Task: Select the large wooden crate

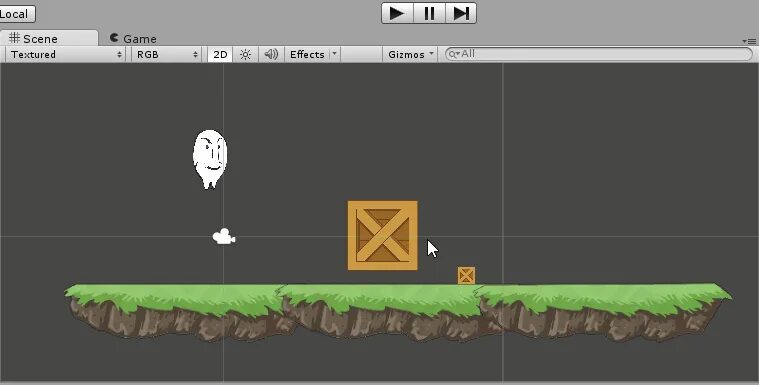Action: tap(382, 235)
